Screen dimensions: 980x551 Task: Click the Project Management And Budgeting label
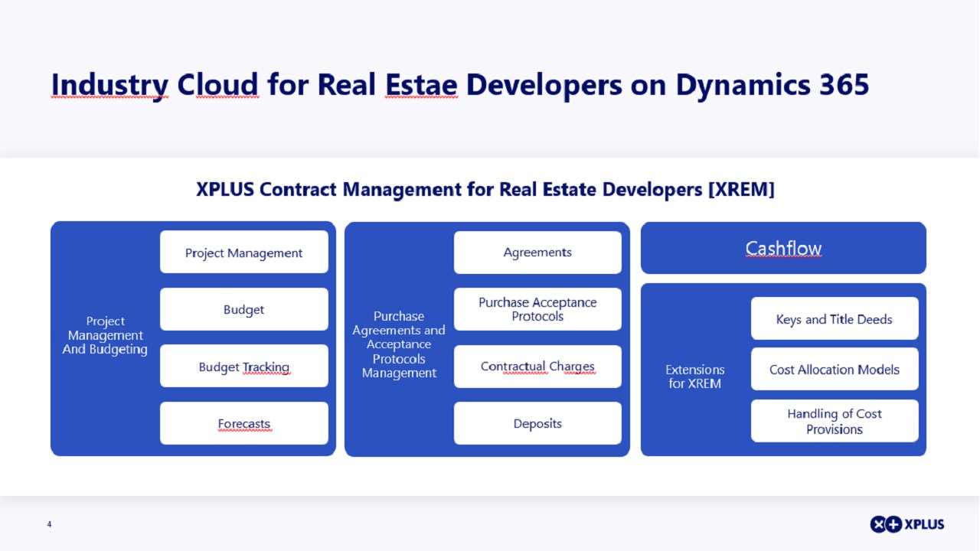coord(105,335)
